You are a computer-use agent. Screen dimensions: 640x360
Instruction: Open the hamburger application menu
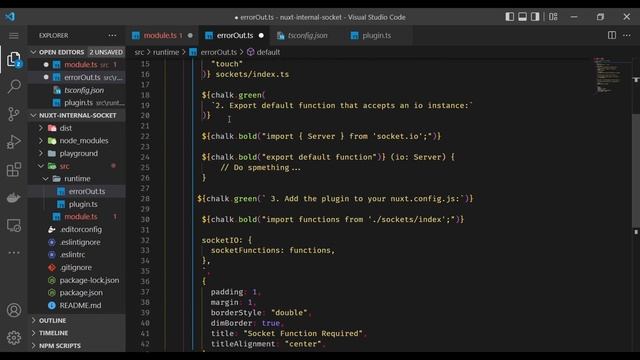(14, 36)
